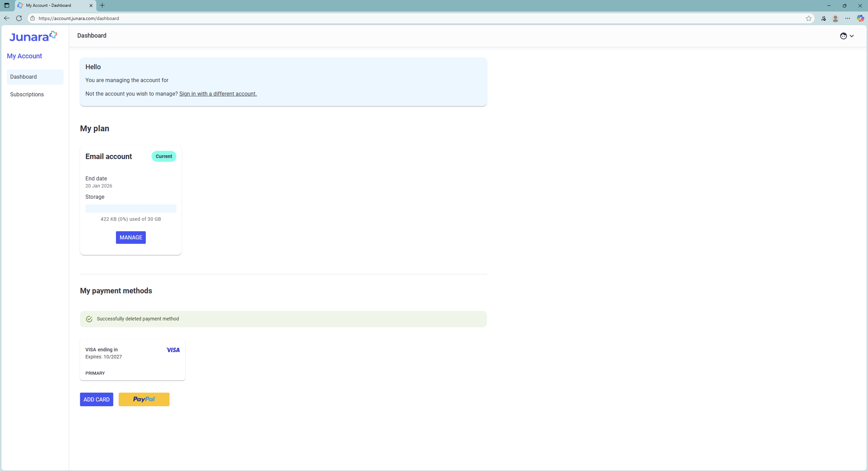Close the My Account - Dashboard tab

pyautogui.click(x=91, y=5)
